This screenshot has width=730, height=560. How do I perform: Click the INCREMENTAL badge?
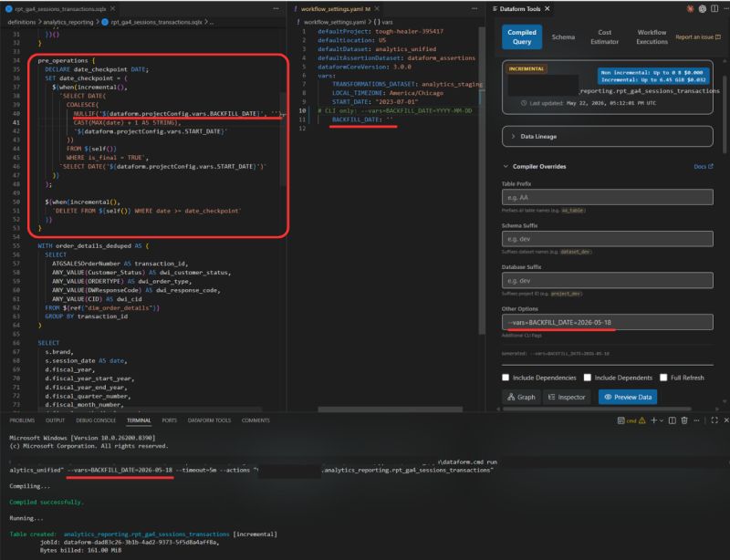527,68
